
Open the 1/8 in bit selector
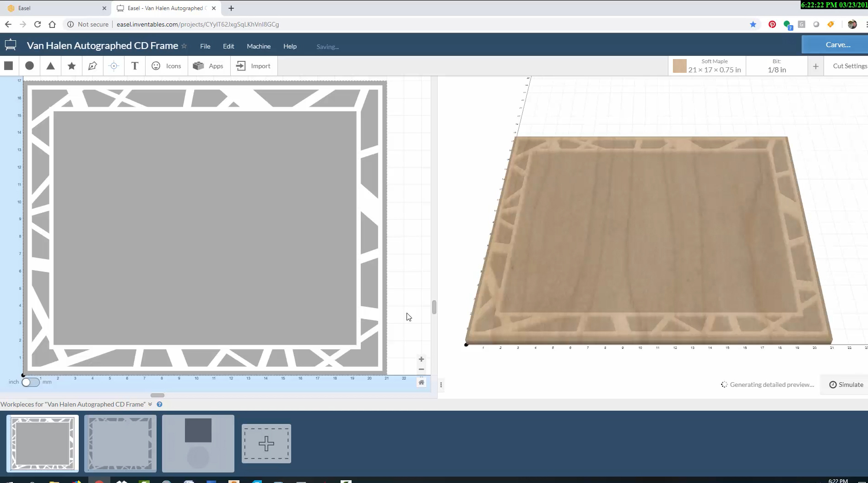(777, 65)
